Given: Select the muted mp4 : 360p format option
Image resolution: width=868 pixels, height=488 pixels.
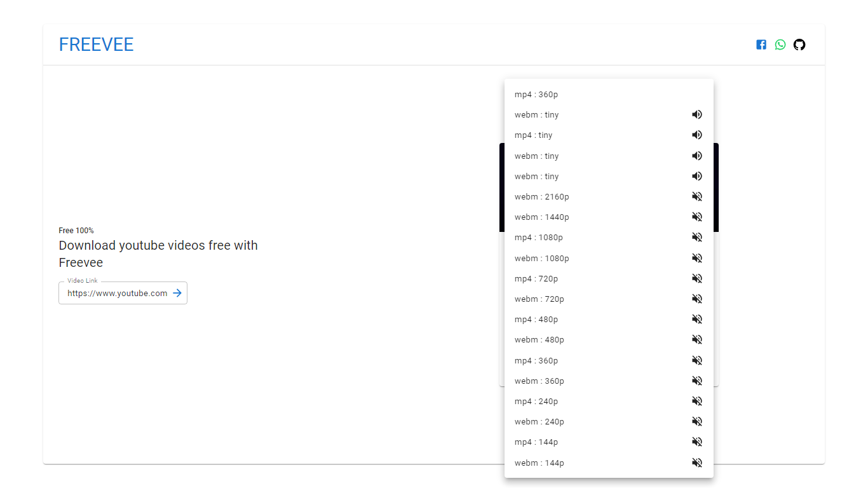Looking at the screenshot, I should [x=609, y=360].
